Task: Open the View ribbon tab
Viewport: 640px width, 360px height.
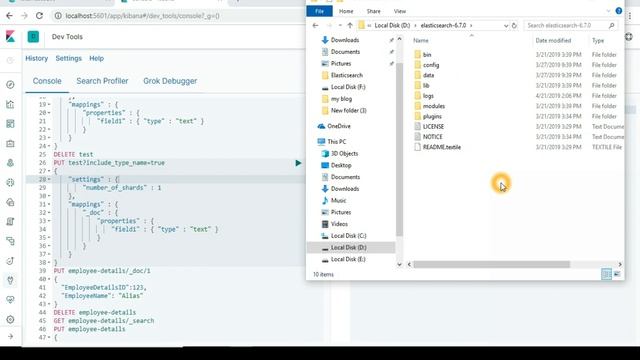Action: click(x=400, y=11)
